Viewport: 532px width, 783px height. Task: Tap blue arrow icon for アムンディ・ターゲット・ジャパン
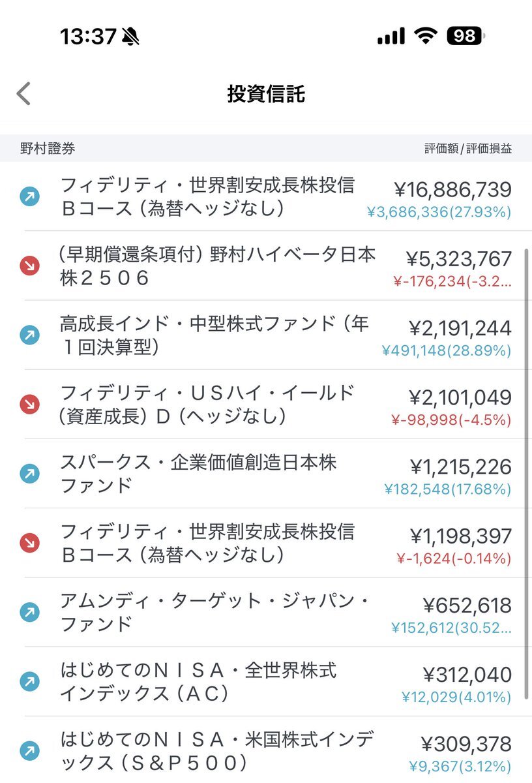coord(29,612)
